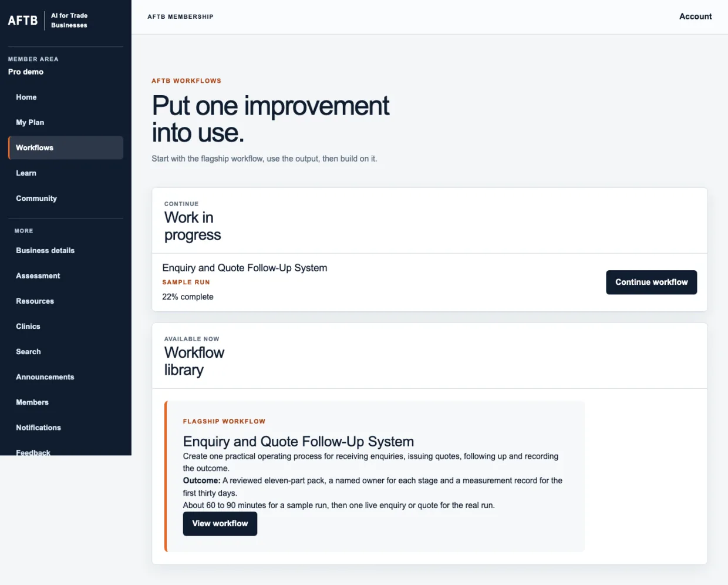This screenshot has height=585, width=728.
Task: Open Business details in the sidebar
Action: pyautogui.click(x=66, y=251)
